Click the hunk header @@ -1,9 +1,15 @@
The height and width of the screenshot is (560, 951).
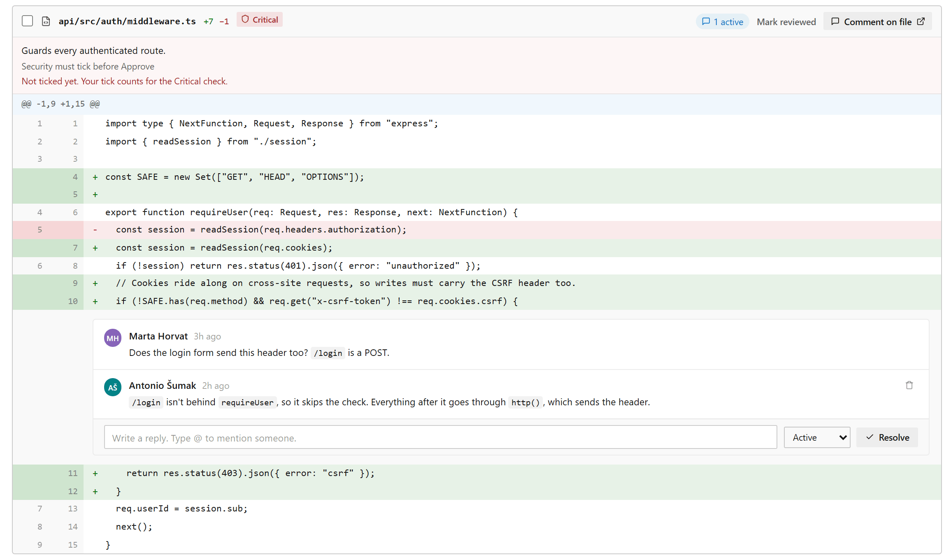[60, 104]
